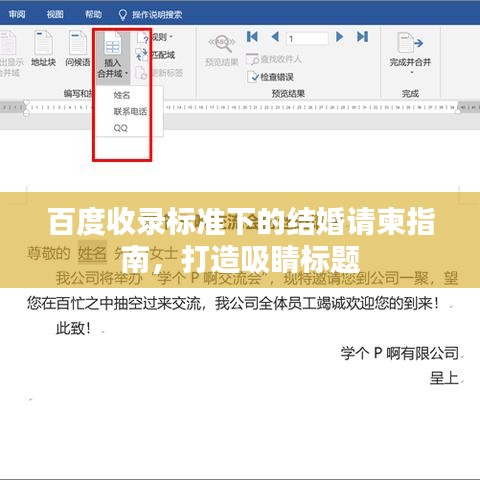Click 查找收件人 find recipient
This screenshot has height=480, width=480.
coord(274,59)
